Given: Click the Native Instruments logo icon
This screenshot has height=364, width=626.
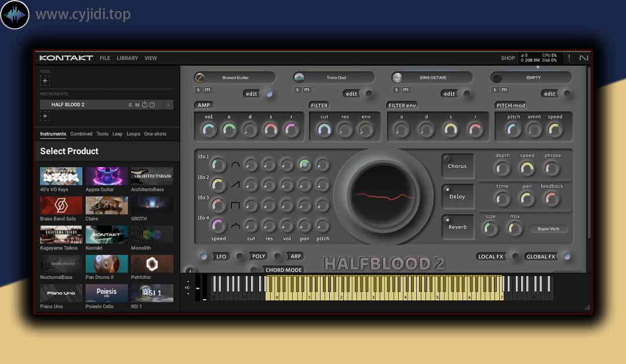Looking at the screenshot, I should tap(584, 59).
